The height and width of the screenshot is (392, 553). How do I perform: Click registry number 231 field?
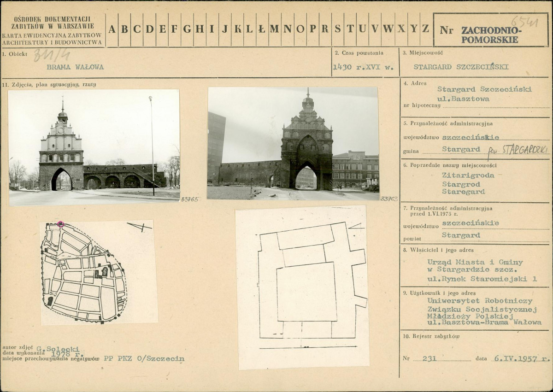(429, 359)
